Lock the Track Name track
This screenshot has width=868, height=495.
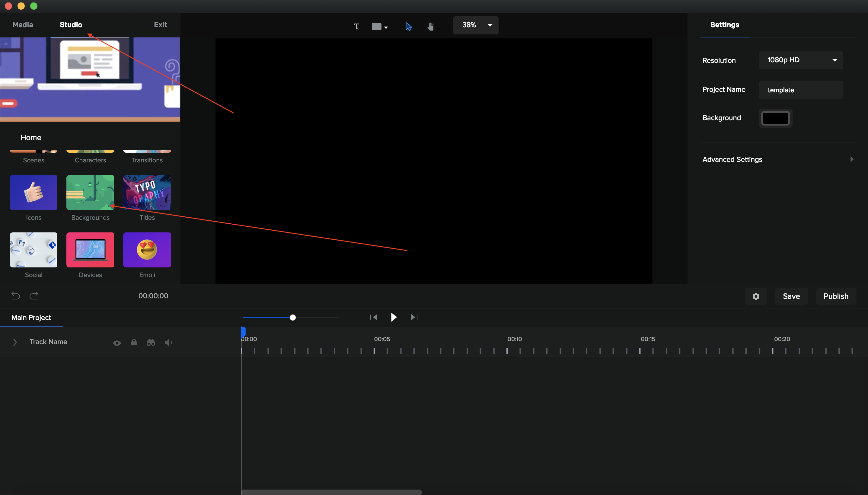point(134,342)
